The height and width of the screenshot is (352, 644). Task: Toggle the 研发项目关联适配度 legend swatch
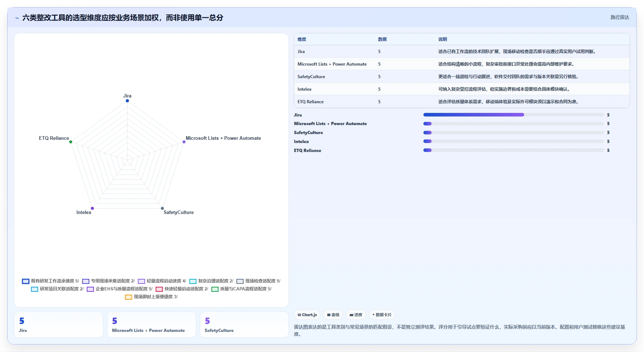pos(34,289)
